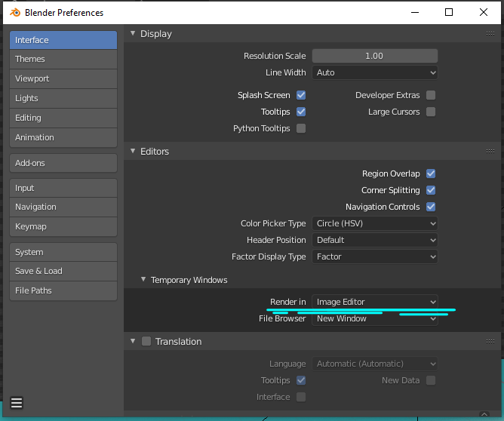Switch to the Editing tab
This screenshot has width=504, height=421.
click(63, 118)
